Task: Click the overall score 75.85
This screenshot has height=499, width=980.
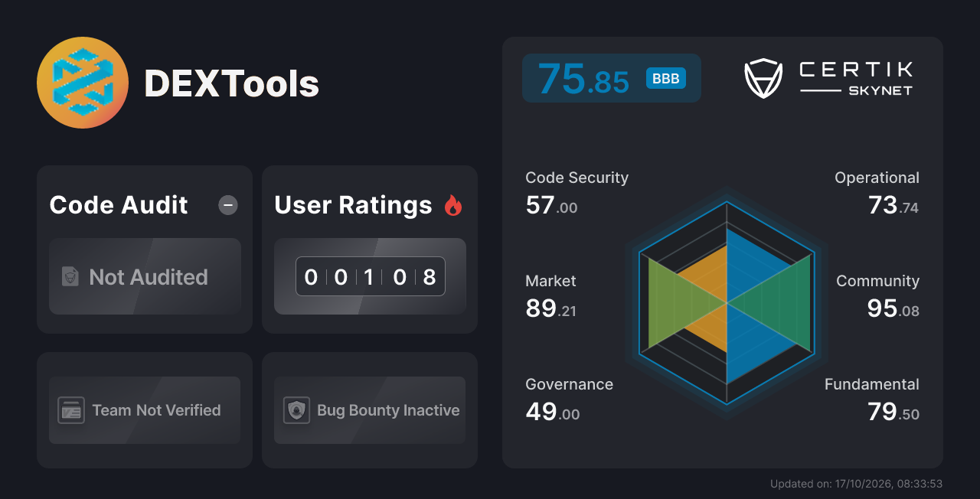Action: coord(583,79)
